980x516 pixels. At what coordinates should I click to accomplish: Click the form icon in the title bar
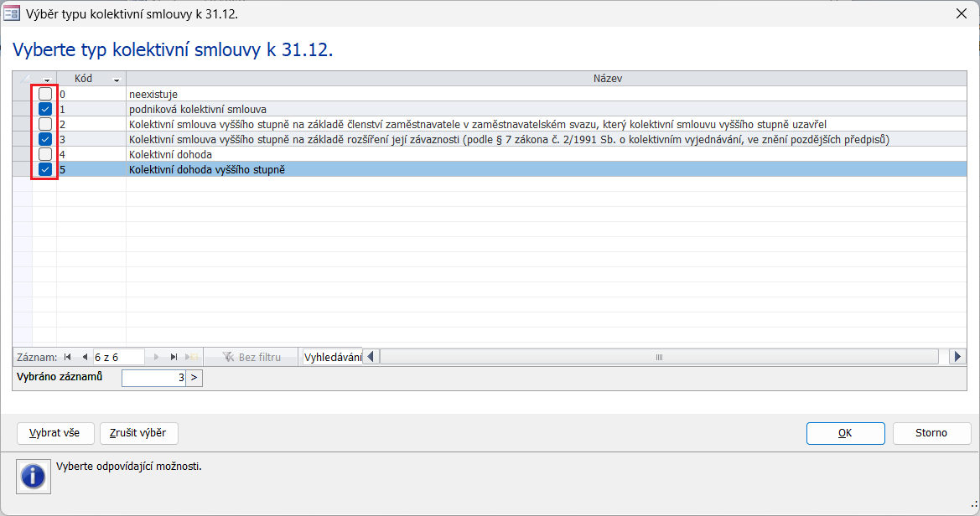pyautogui.click(x=11, y=13)
